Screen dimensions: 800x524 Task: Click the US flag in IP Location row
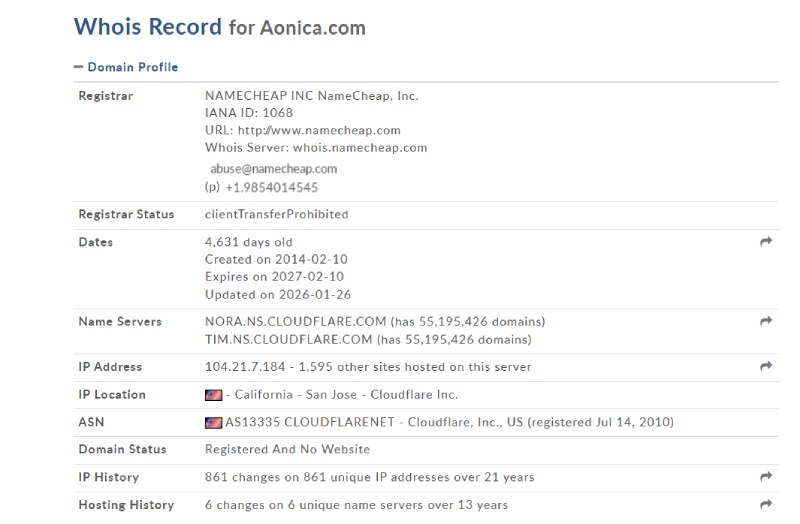click(x=213, y=395)
